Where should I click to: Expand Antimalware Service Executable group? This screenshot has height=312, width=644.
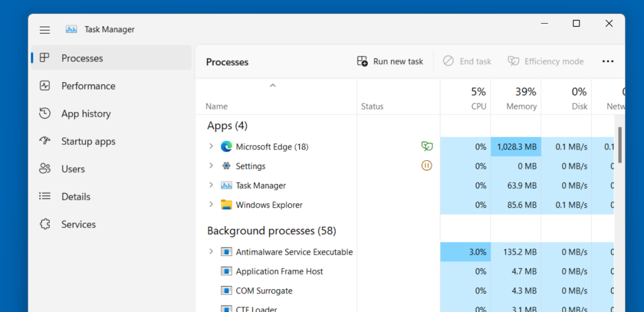(x=211, y=251)
